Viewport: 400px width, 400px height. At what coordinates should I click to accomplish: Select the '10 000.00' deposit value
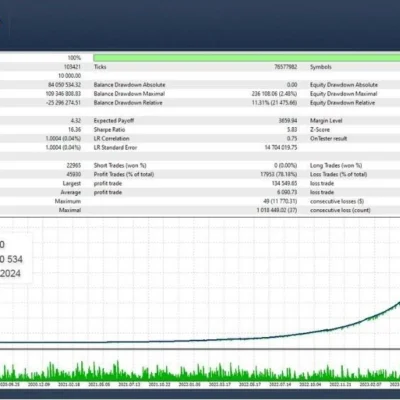tap(69, 76)
